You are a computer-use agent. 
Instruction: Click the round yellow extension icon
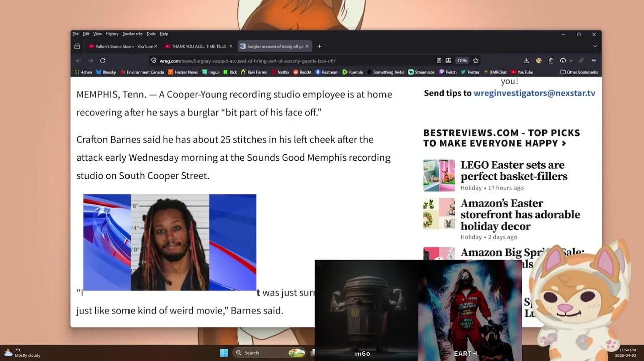(x=539, y=61)
